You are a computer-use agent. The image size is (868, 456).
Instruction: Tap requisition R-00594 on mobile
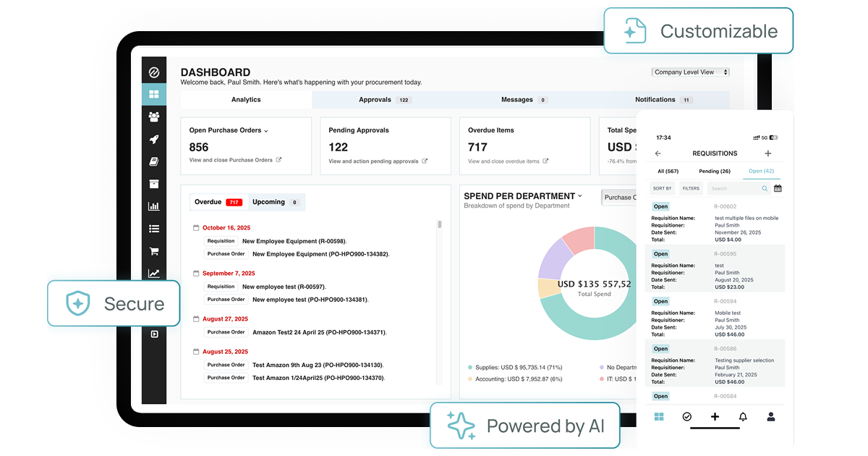click(715, 316)
